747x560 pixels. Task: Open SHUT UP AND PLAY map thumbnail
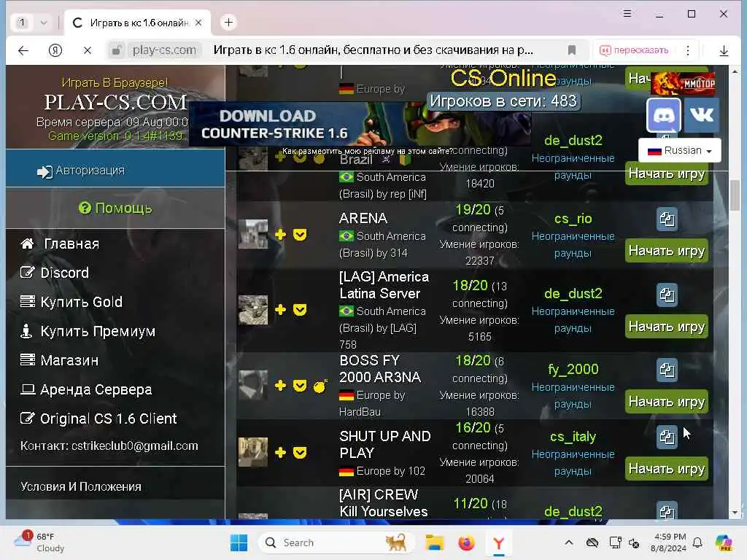pyautogui.click(x=253, y=452)
